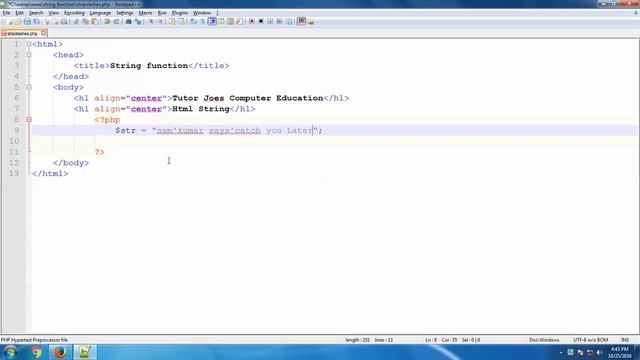Click the Copy toolbar icon
640x360 pixels.
point(86,21)
